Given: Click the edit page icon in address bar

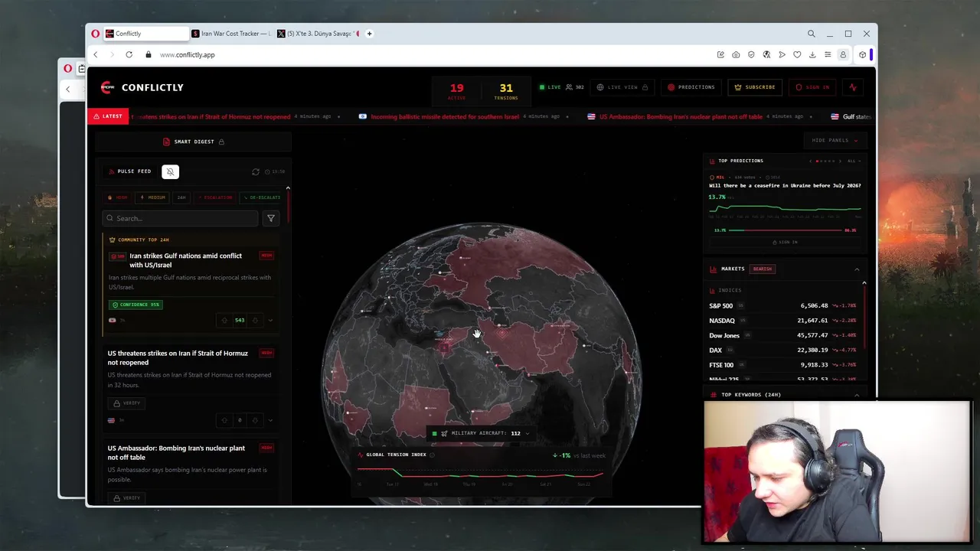Looking at the screenshot, I should [x=720, y=54].
